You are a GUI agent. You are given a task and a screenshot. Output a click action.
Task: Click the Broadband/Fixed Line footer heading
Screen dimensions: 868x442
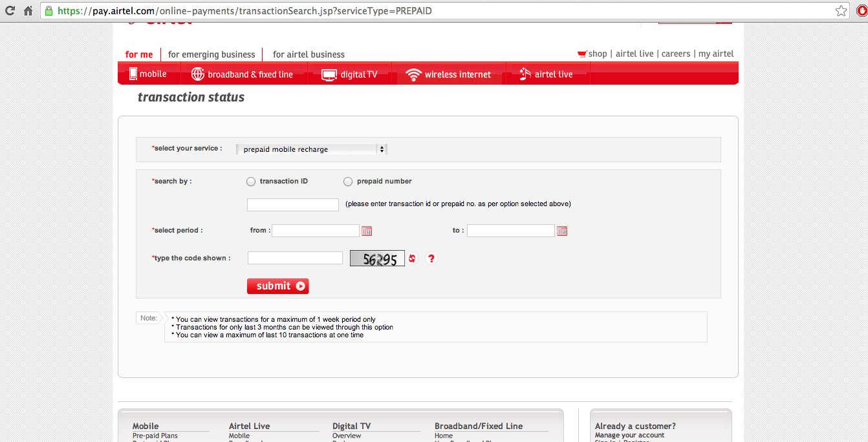coord(479,426)
